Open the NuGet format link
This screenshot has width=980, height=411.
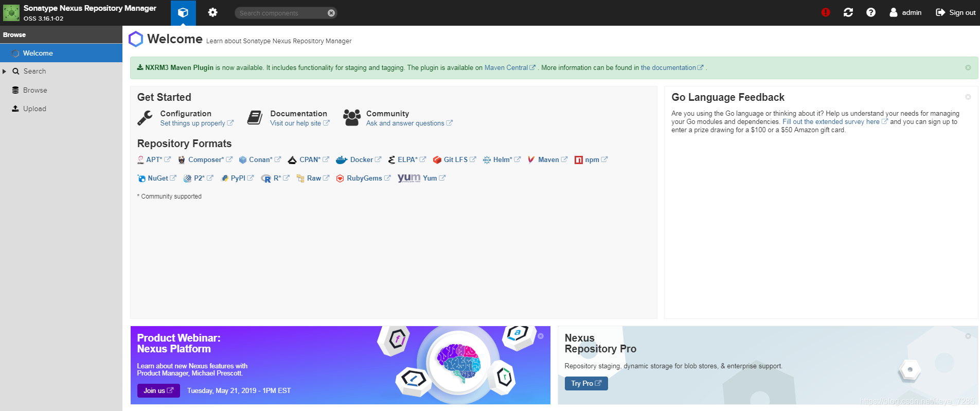[162, 178]
